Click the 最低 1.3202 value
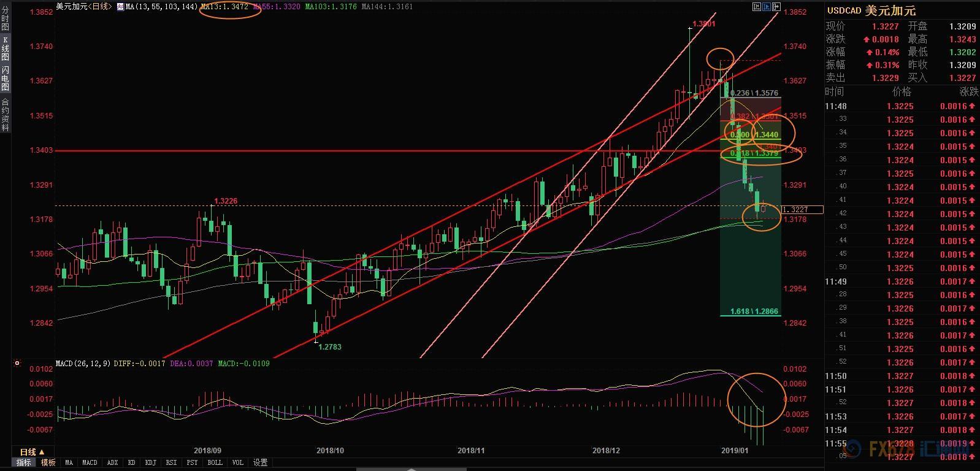This screenshot has width=980, height=471. (962, 52)
